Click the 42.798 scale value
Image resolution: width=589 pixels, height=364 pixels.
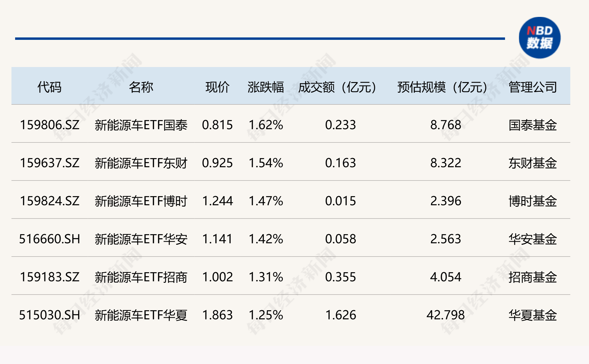click(445, 315)
